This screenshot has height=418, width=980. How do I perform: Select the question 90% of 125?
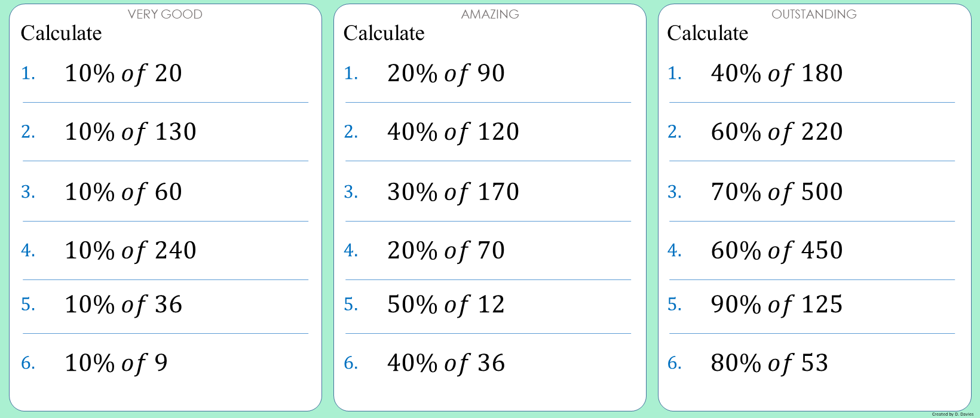click(x=776, y=305)
